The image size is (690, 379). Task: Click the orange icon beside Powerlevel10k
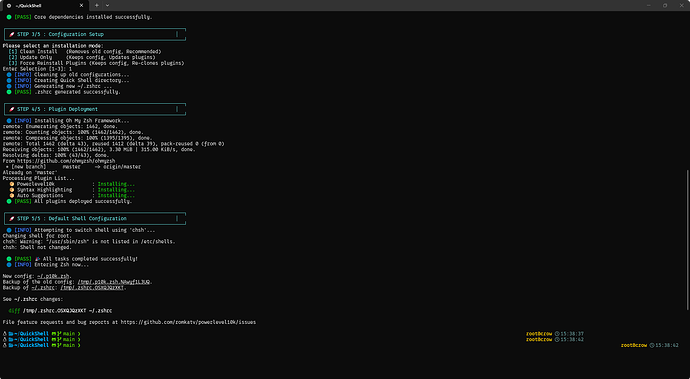point(12,184)
